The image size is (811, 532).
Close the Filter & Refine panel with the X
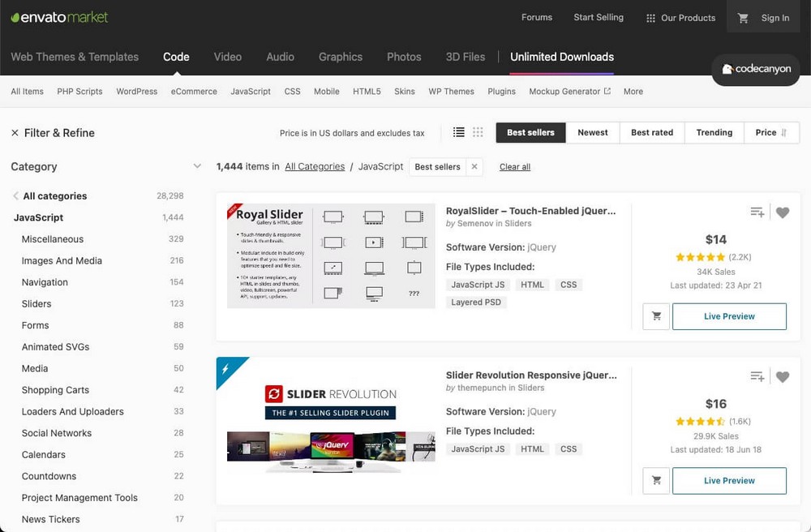(x=14, y=133)
